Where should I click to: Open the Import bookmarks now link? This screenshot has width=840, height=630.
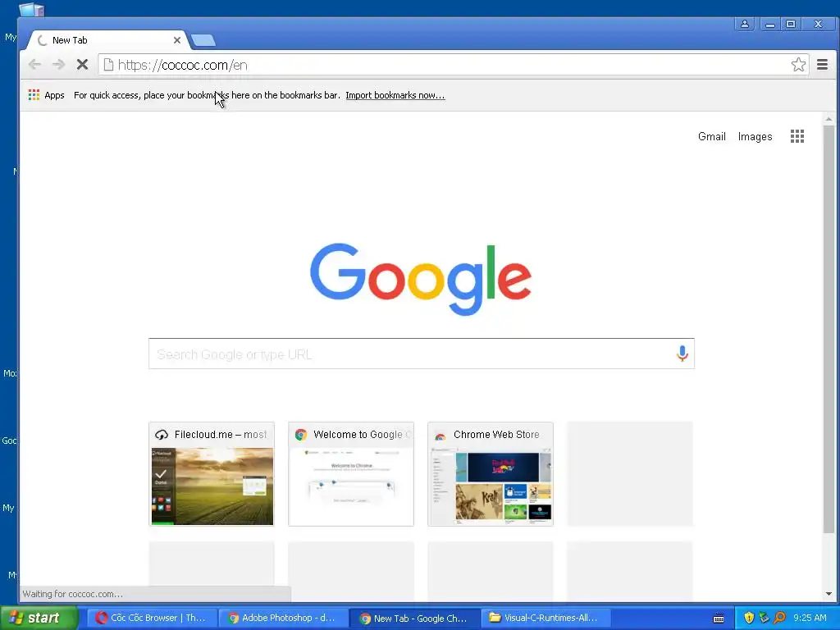pos(395,95)
